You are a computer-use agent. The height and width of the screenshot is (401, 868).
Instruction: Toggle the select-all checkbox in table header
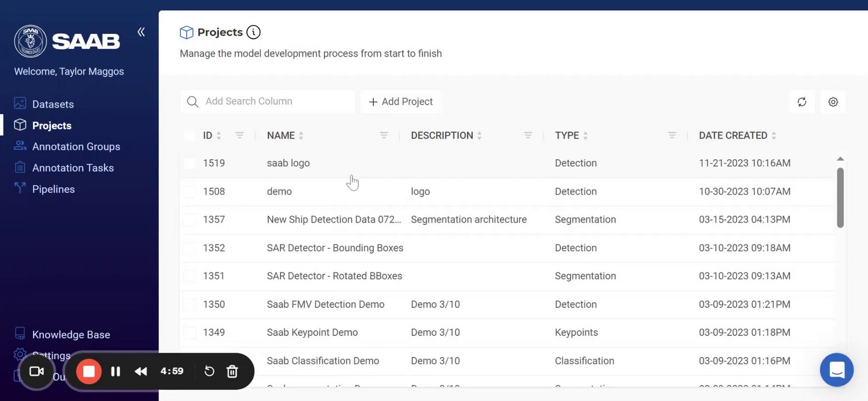(190, 135)
